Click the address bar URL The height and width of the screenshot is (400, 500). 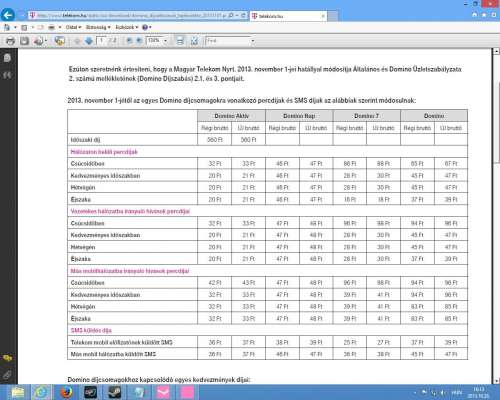(131, 15)
